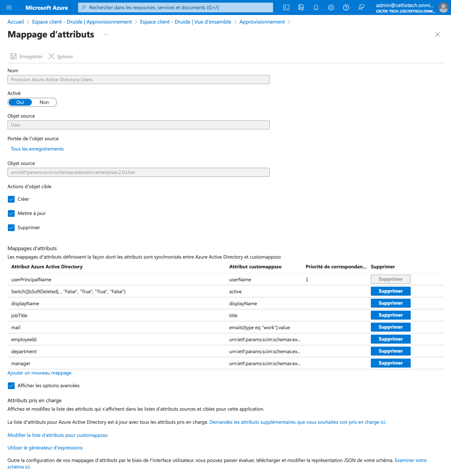This screenshot has height=476, width=451.
Task: Click the Microsoft Azure logo text
Action: [47, 7]
